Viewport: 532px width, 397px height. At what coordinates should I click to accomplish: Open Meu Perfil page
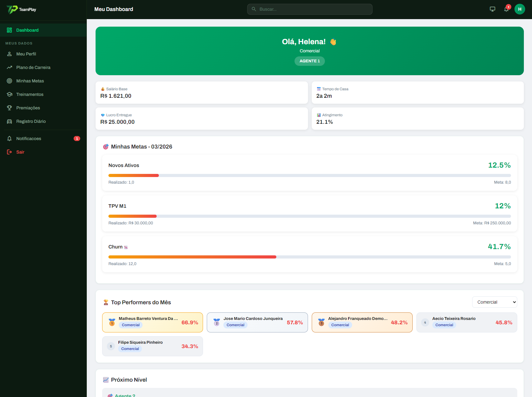coord(43,54)
